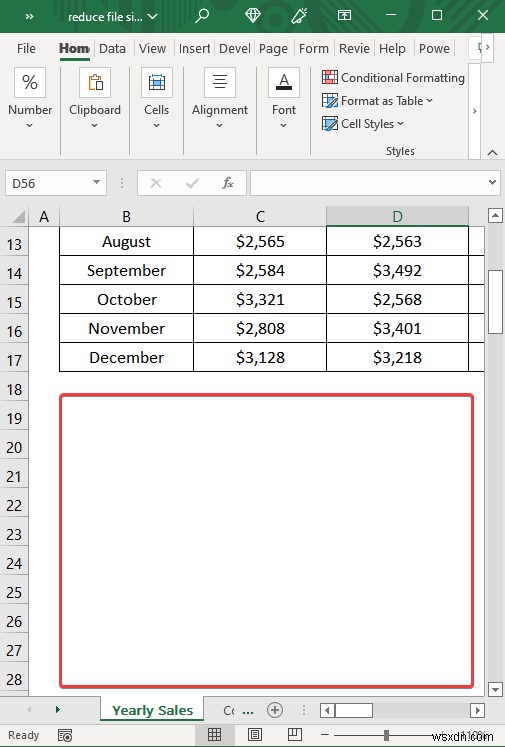505x747 pixels.
Task: Switch to Page Layout view
Action: click(255, 735)
